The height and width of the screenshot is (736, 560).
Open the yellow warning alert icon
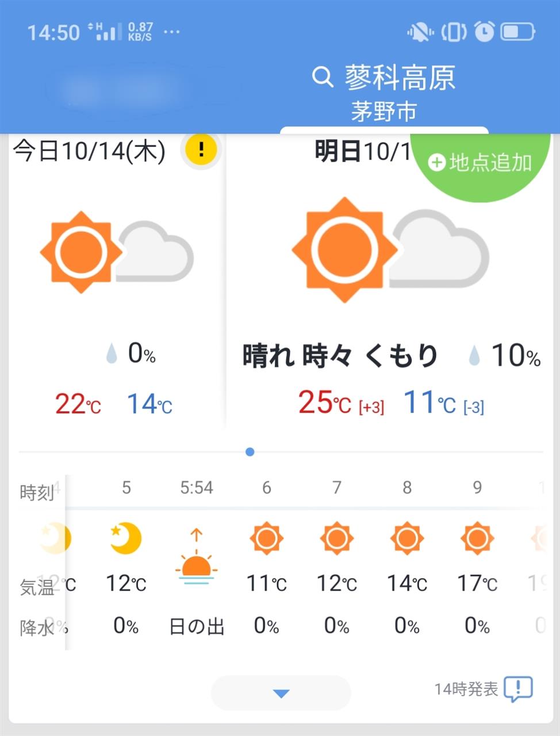coord(201,149)
